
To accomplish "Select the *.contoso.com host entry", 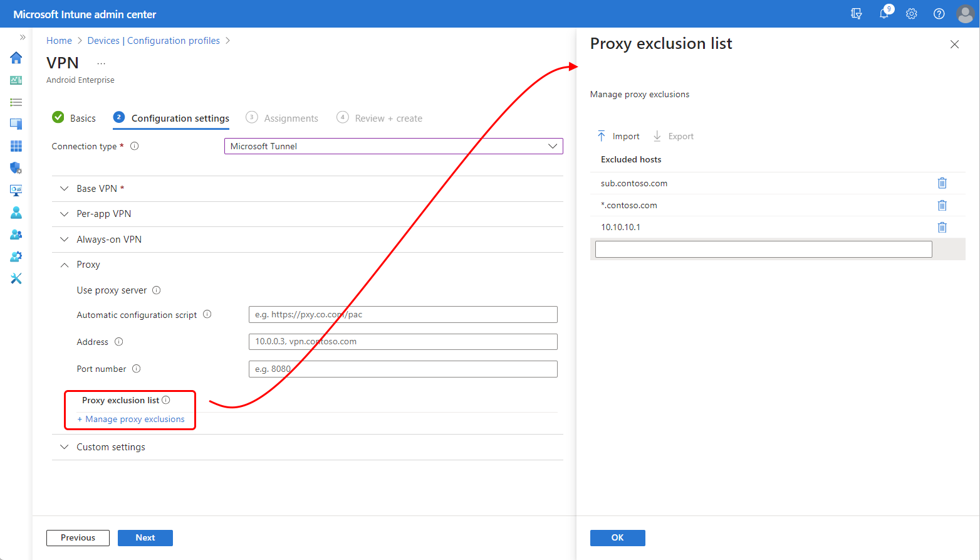I will point(629,206).
